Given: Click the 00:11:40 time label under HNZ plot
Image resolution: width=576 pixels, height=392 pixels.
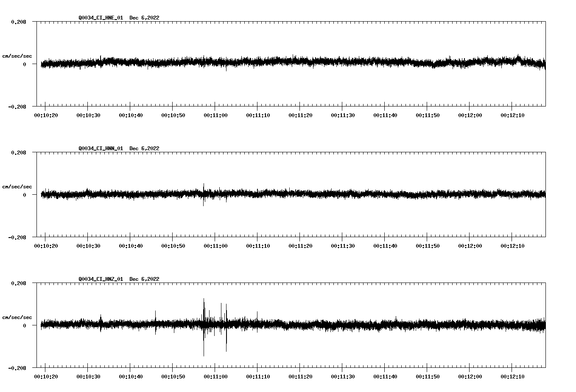Looking at the screenshot, I should click(385, 377).
